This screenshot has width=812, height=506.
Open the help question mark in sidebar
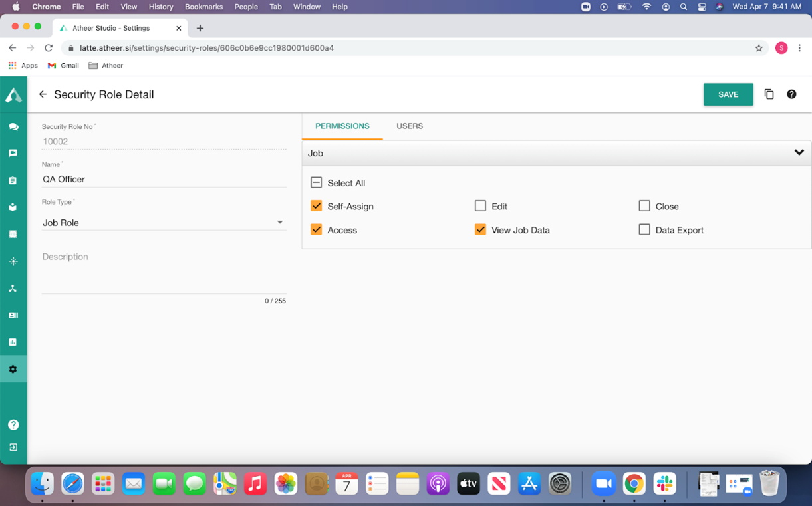pos(13,424)
